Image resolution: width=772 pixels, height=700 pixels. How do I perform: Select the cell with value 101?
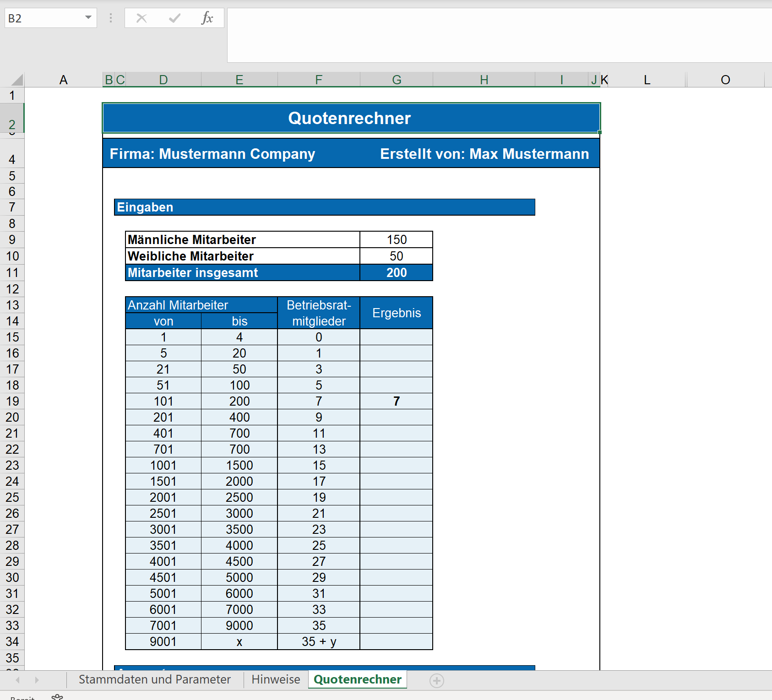pyautogui.click(x=163, y=402)
